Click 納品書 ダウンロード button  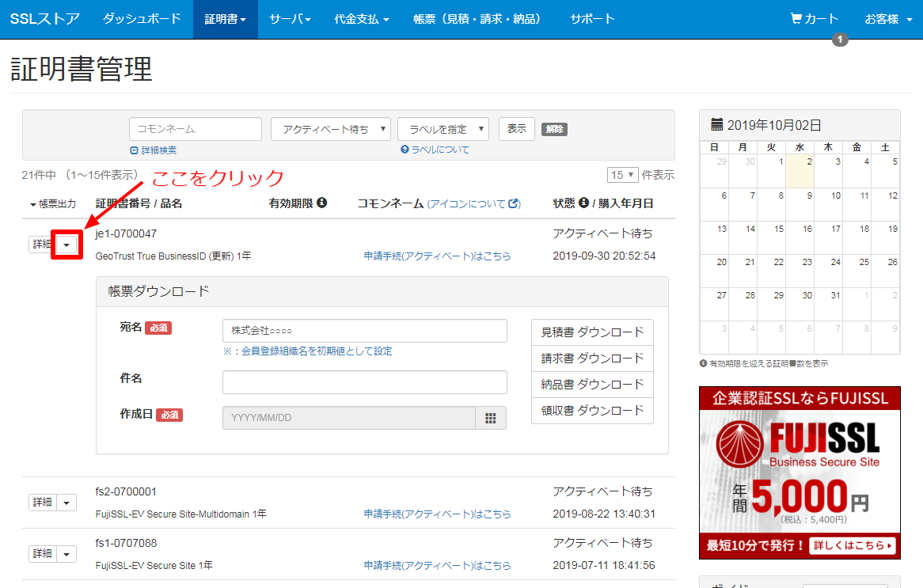[592, 385]
